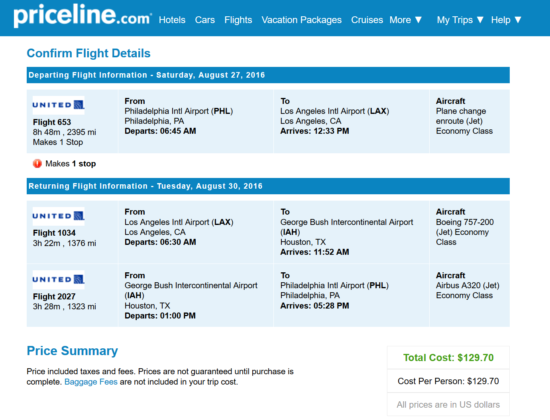Click the Confirm Flight Details heading
550x420 pixels.
88,53
